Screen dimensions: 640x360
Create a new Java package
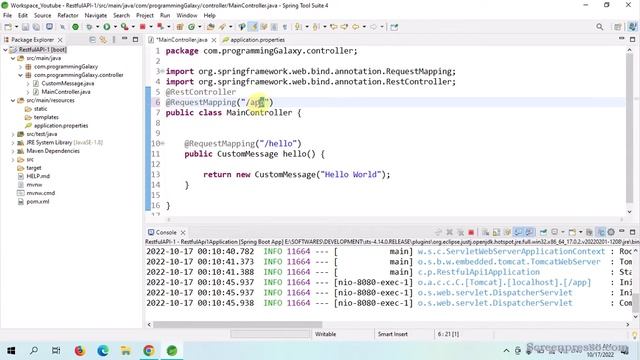(180, 27)
